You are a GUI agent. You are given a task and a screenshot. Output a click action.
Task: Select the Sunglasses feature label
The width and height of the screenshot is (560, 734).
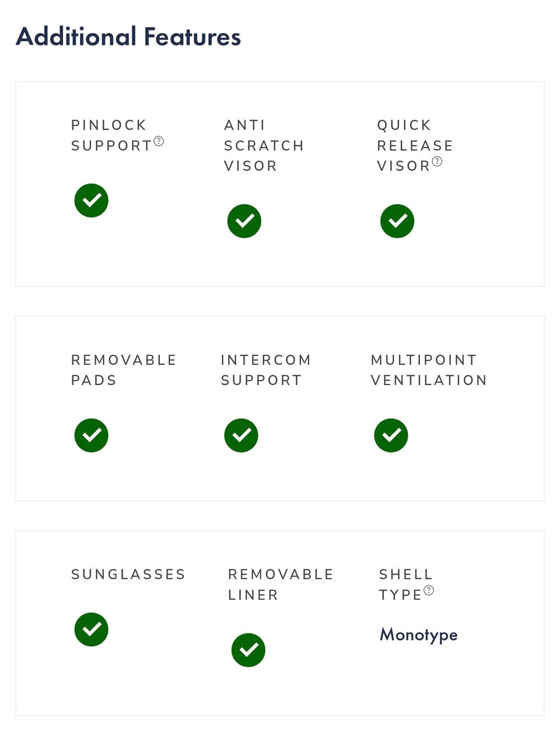point(128,574)
